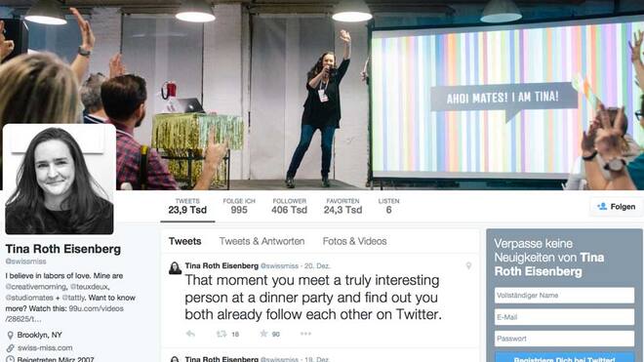644x362 pixels.
Task: Click the small avatar beside the first tweet
Action: [x=175, y=268]
